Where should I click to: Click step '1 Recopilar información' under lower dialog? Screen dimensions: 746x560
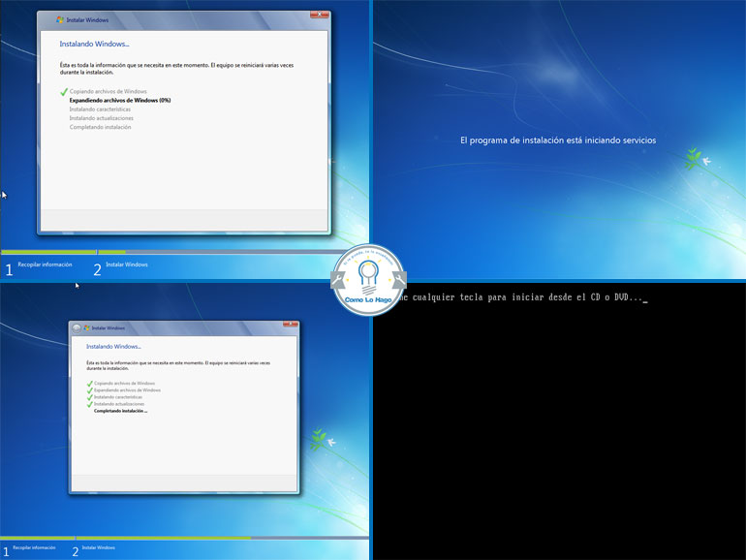[x=29, y=551]
